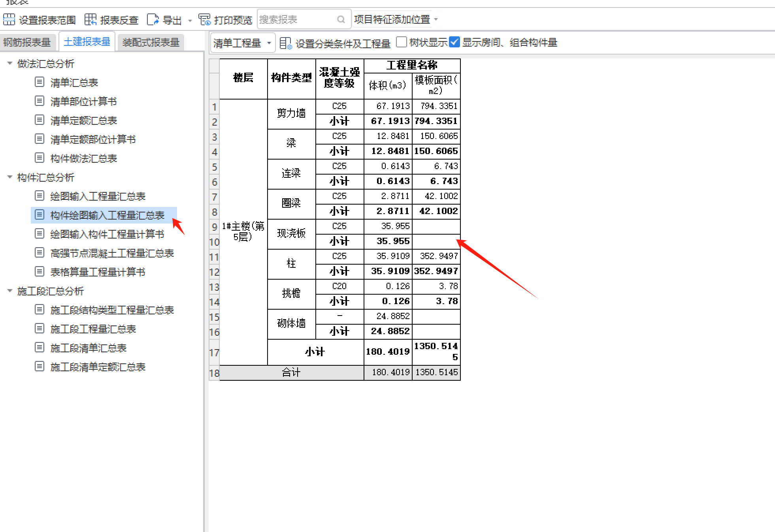Click the document icon beside 高强节点混凝土工程量汇总表
The width and height of the screenshot is (775, 532).
(x=40, y=253)
